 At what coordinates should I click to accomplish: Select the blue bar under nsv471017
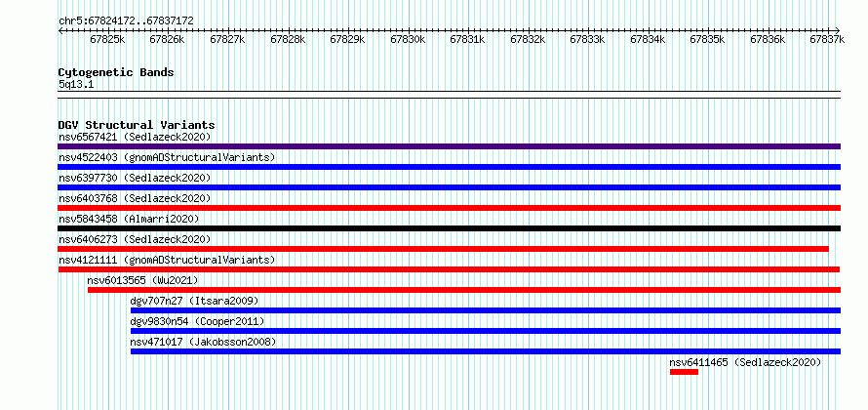pyautogui.click(x=486, y=351)
